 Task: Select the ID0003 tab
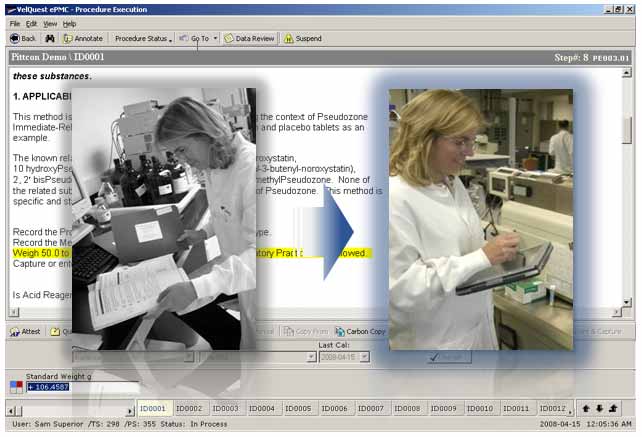coord(226,408)
